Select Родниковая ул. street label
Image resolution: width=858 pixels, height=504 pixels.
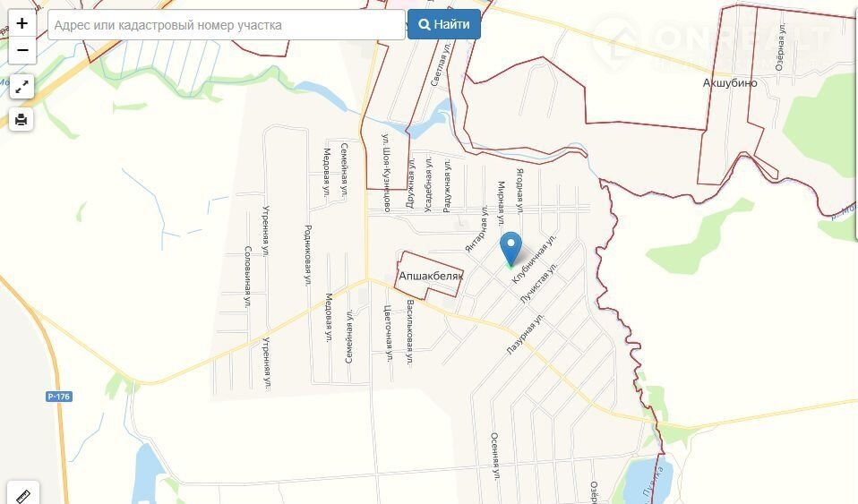click(x=307, y=254)
